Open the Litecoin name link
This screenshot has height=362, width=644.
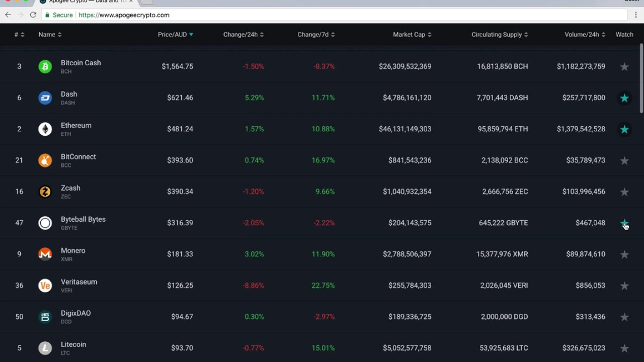click(73, 344)
